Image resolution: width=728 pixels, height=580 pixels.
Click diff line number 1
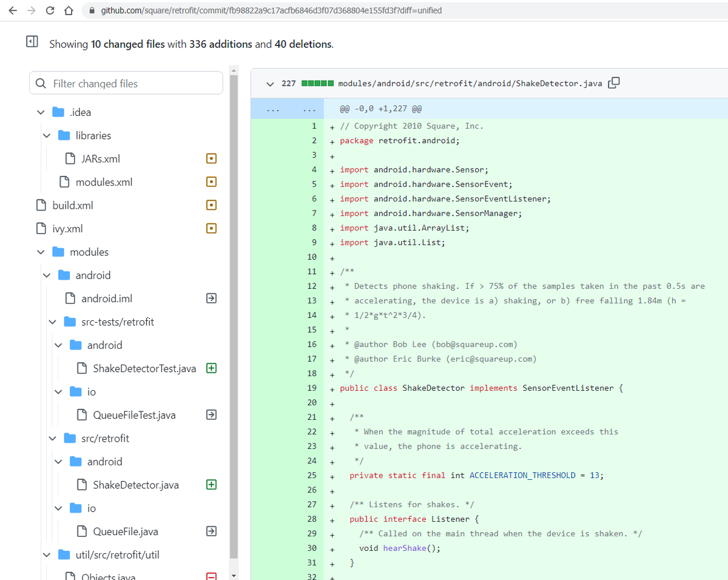[314, 126]
